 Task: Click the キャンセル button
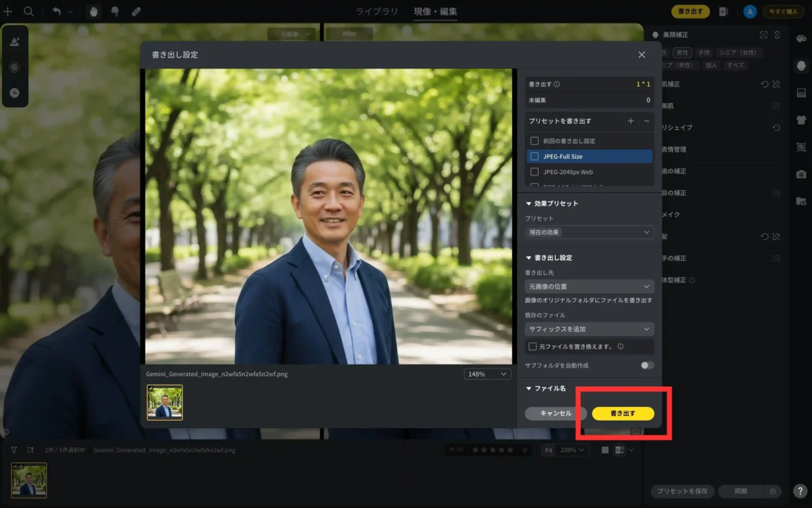click(x=556, y=413)
